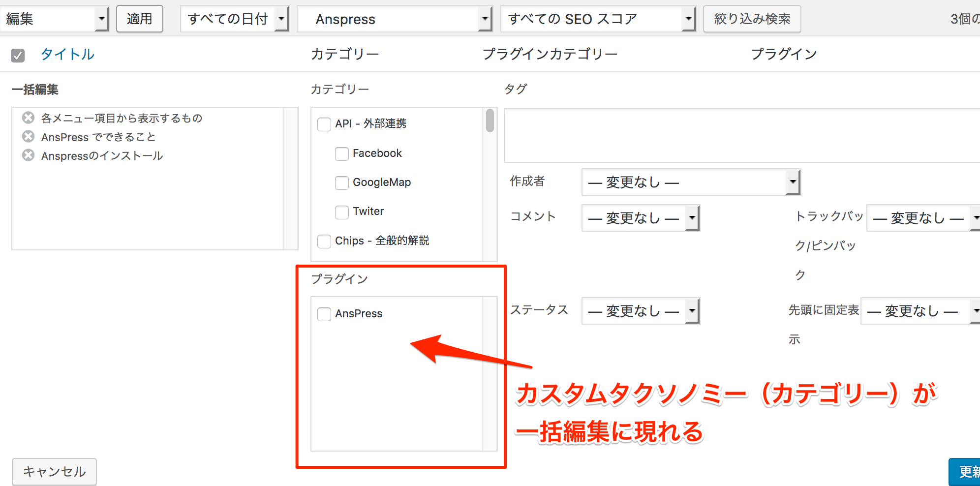Remove '各メニュー項目から表示するもの' from bulk edit list
The height and width of the screenshot is (486, 980).
29,118
